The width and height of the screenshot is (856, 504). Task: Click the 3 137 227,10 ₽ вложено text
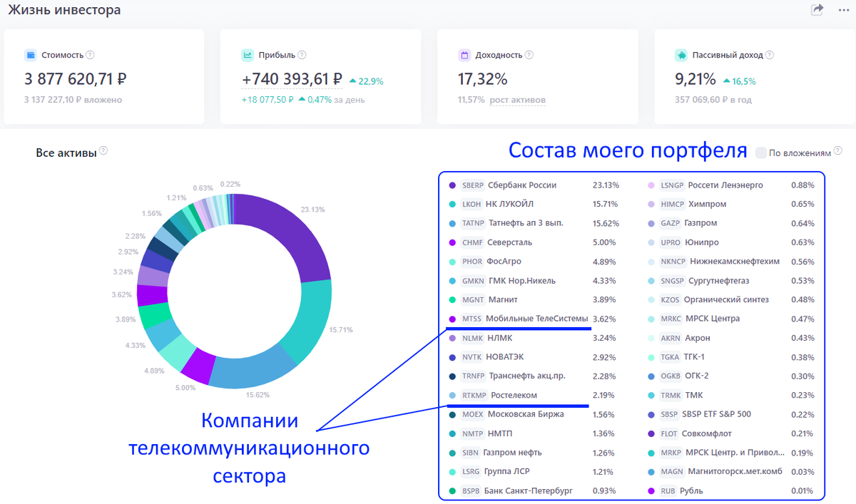tap(73, 100)
